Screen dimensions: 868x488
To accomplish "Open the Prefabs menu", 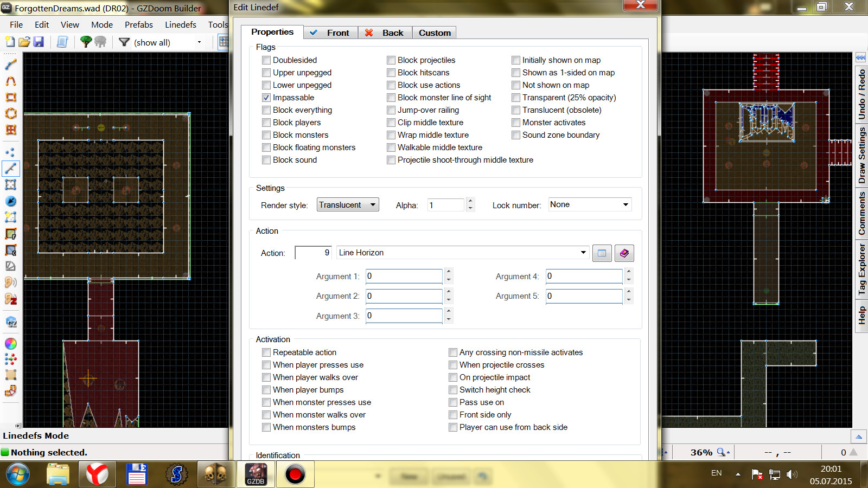I will pyautogui.click(x=139, y=24).
